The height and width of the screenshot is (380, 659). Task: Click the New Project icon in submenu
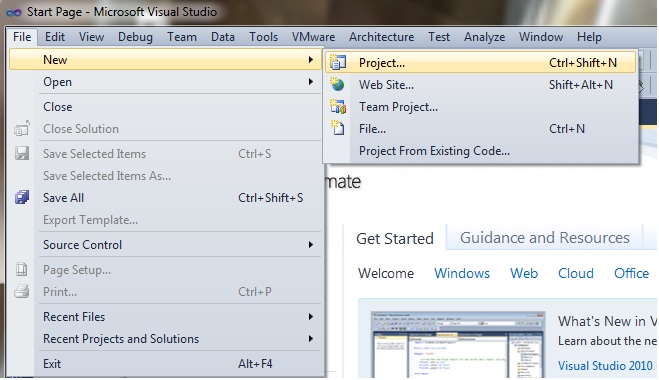[338, 62]
